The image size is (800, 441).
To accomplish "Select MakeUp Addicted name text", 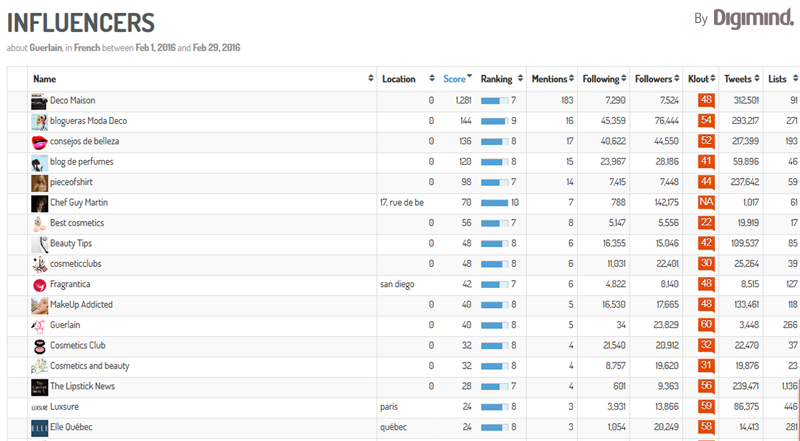I will click(81, 305).
